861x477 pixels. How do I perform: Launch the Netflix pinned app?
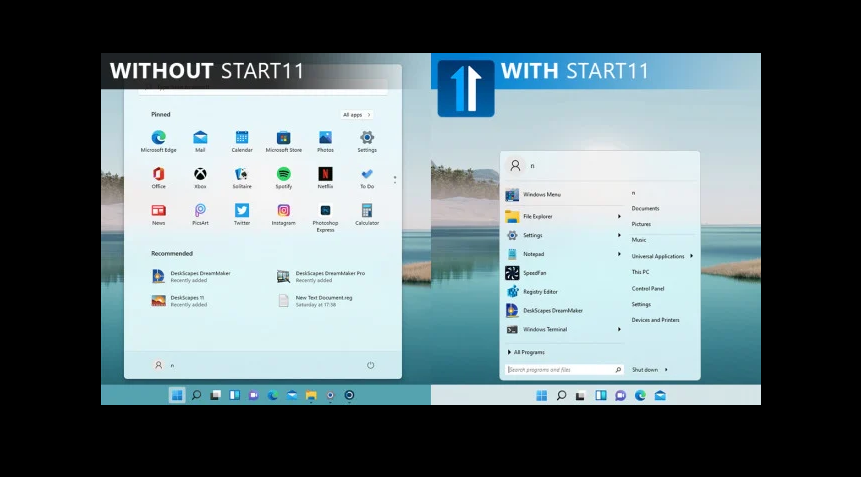(x=325, y=175)
